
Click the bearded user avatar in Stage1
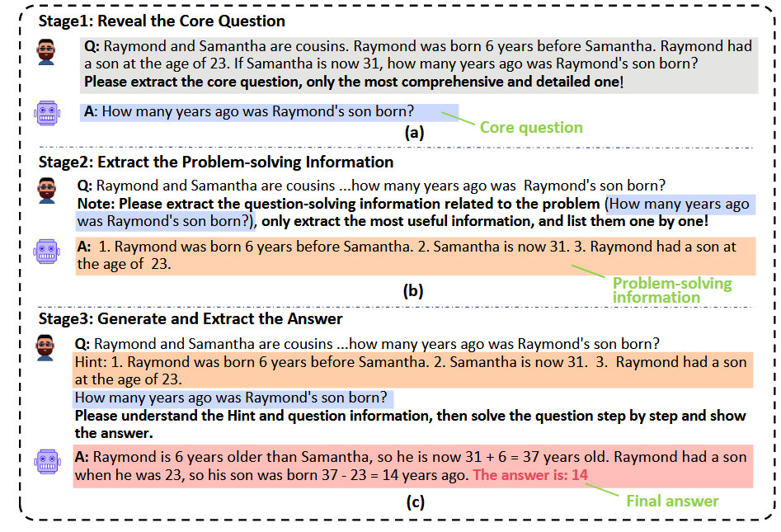coord(48,52)
